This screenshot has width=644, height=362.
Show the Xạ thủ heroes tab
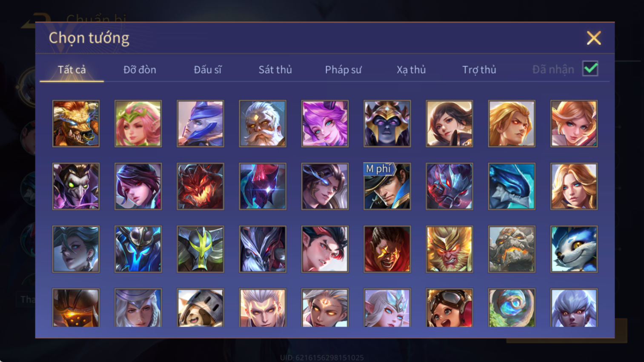pyautogui.click(x=411, y=70)
